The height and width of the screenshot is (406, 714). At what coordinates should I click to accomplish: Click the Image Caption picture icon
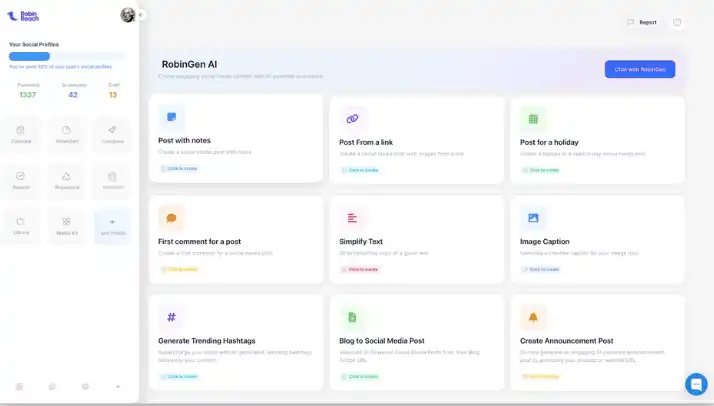tap(533, 218)
